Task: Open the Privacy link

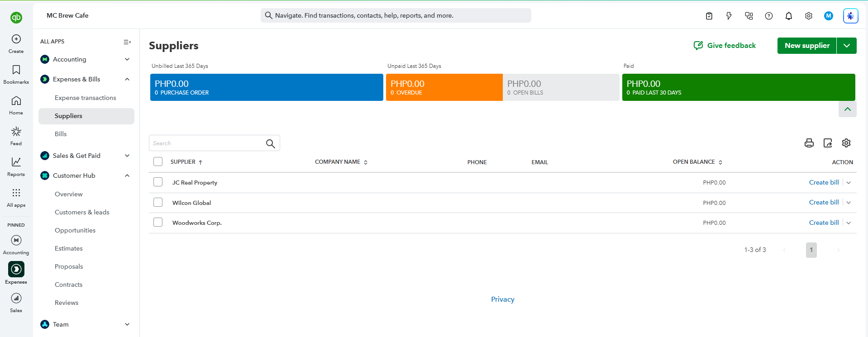Action: (x=503, y=299)
